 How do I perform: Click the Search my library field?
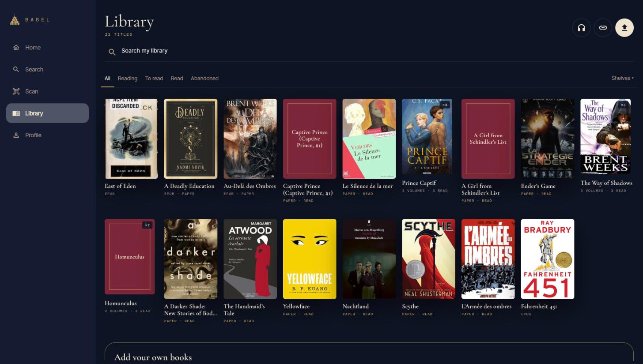tap(369, 51)
